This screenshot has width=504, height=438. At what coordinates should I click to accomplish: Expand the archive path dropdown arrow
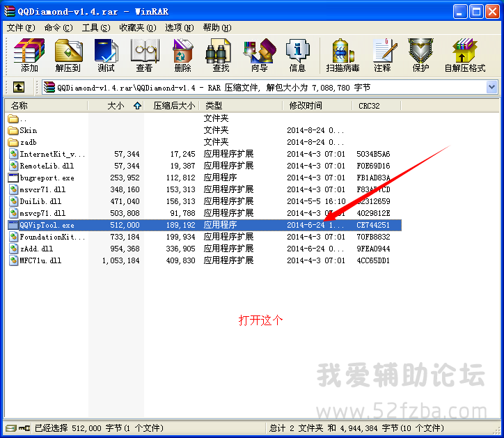(x=491, y=87)
